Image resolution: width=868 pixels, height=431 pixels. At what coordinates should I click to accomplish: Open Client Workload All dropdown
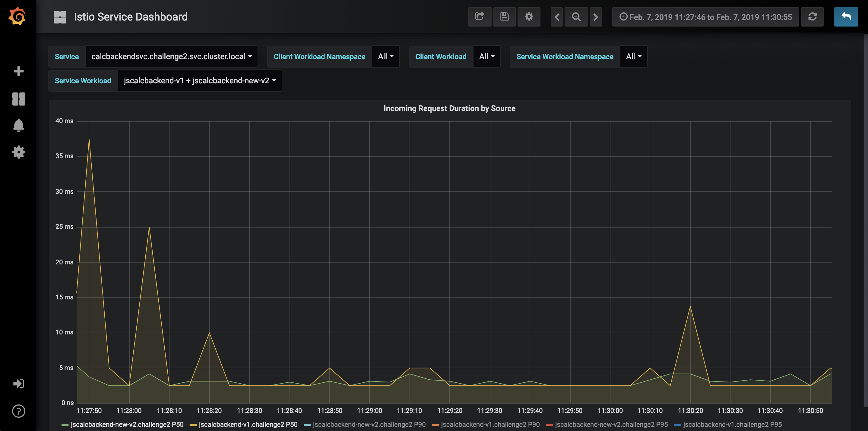pyautogui.click(x=487, y=57)
